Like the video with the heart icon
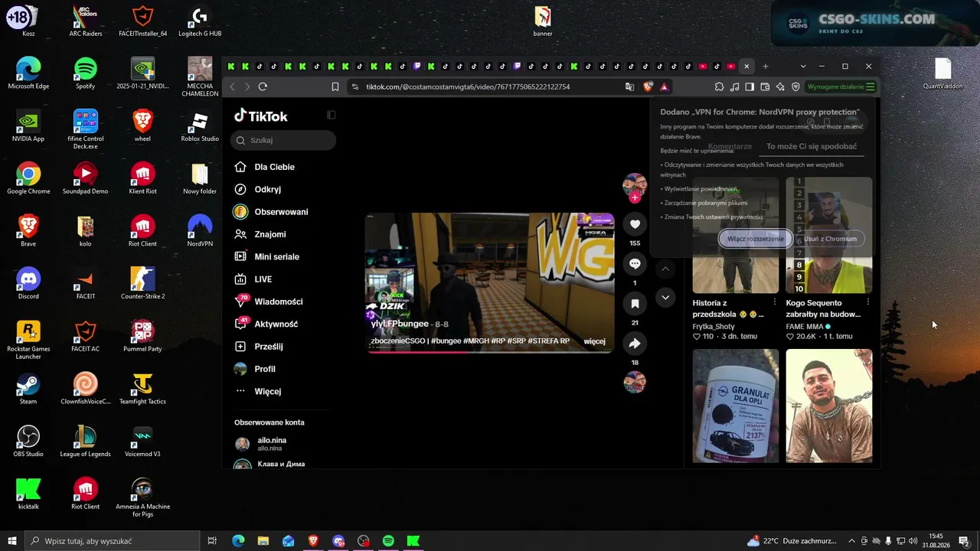The image size is (980, 551). 635,224
